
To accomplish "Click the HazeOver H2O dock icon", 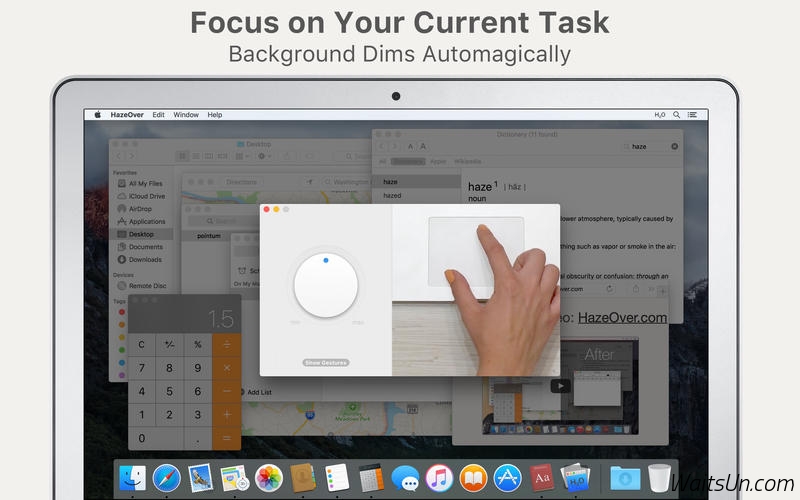I will tap(576, 478).
